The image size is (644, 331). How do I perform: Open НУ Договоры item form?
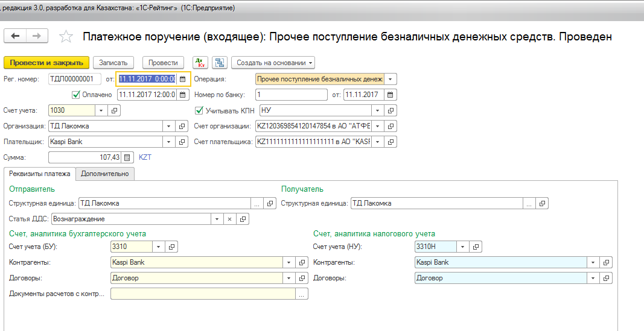pyautogui.click(x=606, y=278)
